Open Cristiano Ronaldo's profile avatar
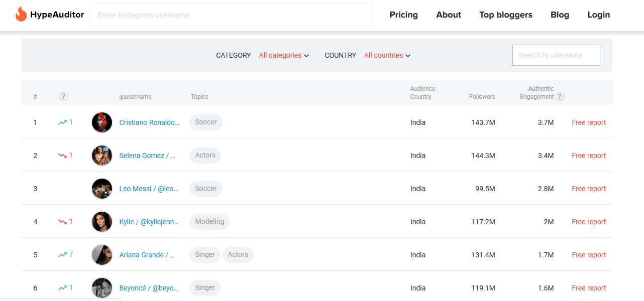644x301 pixels. 102,122
